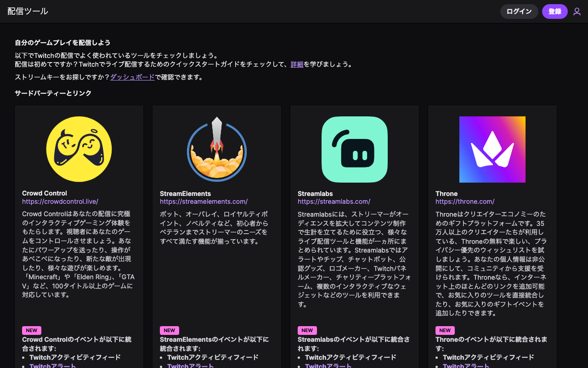Click Streamlabsのイベントが以下に統合されます text

coord(354,344)
